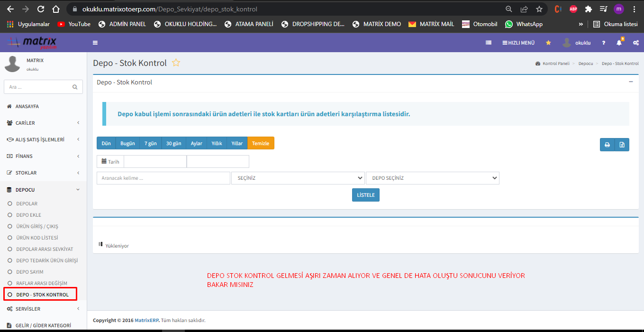Collapse the Depo - Stok Kontrol panel
Image resolution: width=644 pixels, height=332 pixels.
pyautogui.click(x=631, y=82)
